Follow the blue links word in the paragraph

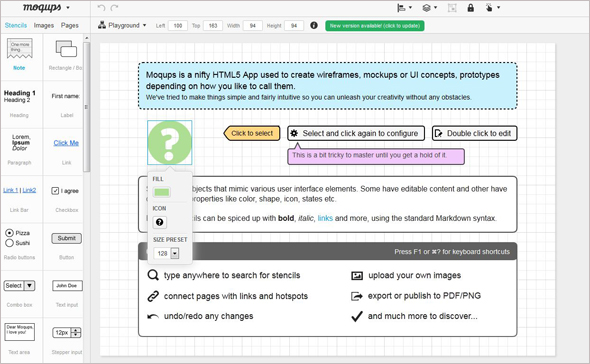tap(325, 218)
